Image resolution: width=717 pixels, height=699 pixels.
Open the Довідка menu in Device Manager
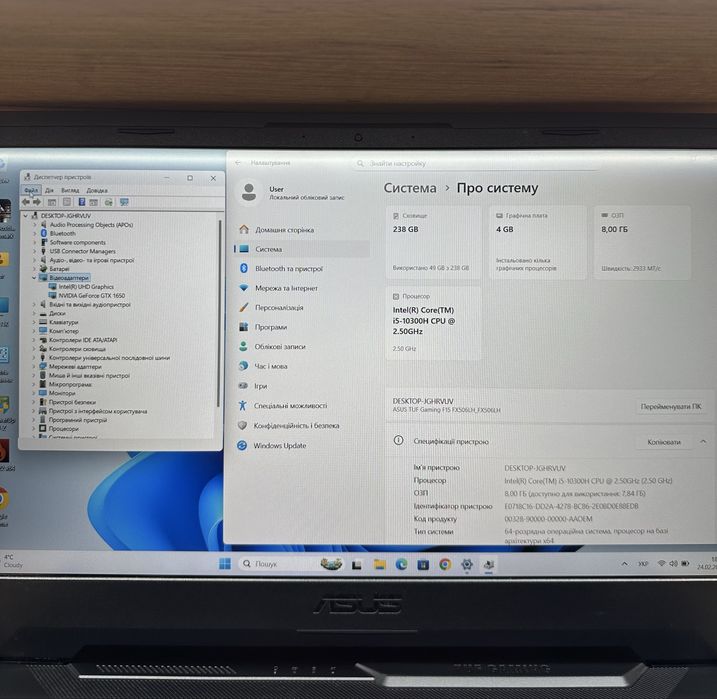click(x=97, y=190)
